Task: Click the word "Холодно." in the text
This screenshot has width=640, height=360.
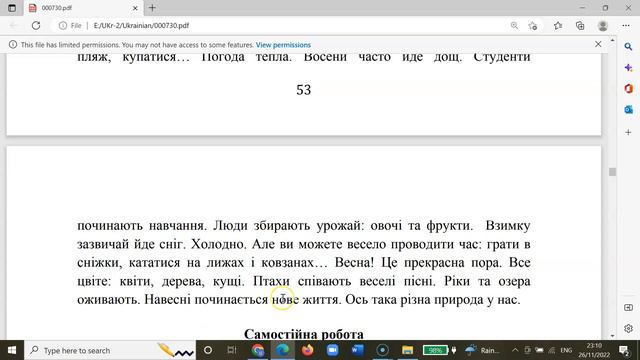Action: pos(218,244)
